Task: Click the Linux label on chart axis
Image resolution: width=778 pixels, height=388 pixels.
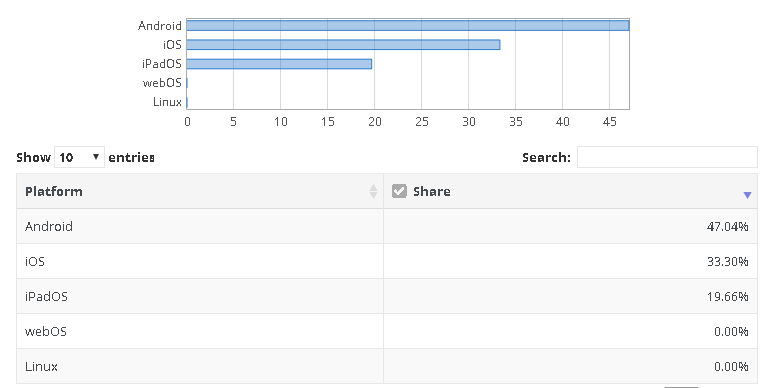Action: (167, 102)
